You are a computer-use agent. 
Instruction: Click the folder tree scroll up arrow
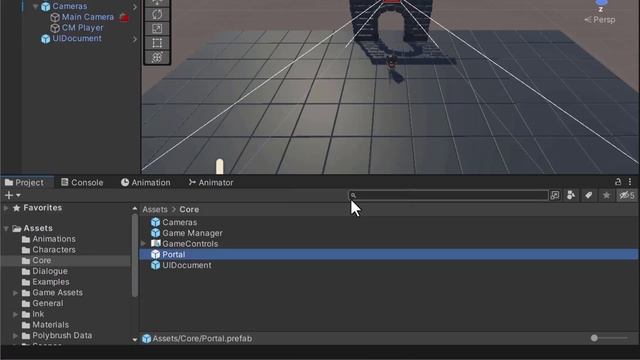coord(135,209)
